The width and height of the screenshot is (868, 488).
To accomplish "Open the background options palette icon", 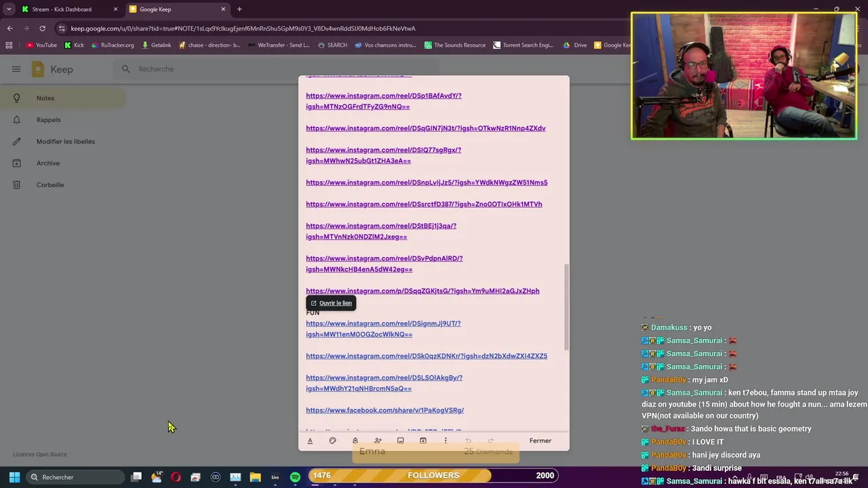I will [x=332, y=441].
